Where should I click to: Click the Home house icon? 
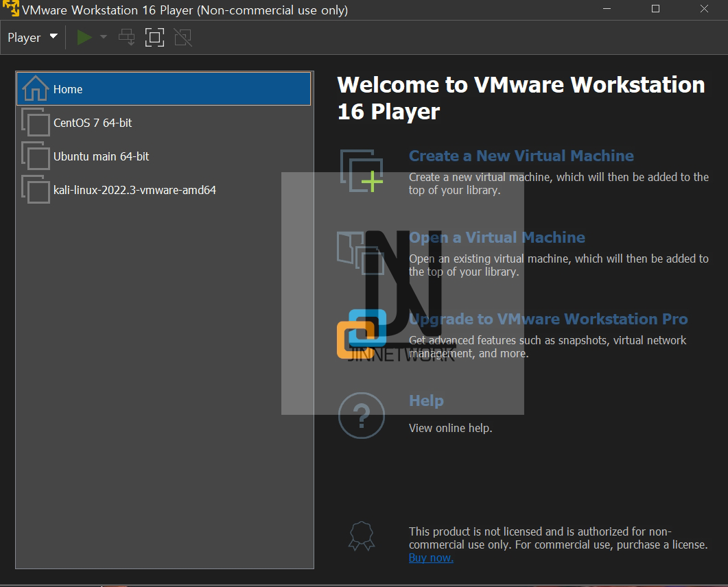[35, 88]
